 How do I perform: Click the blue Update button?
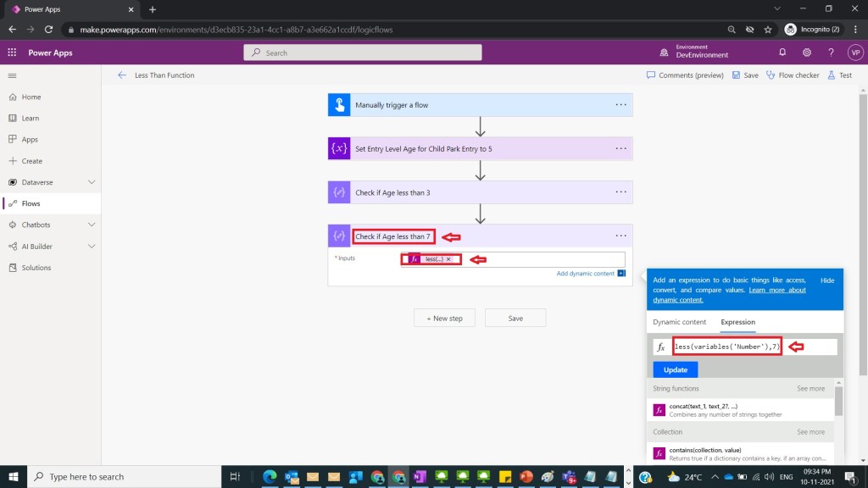click(x=676, y=370)
